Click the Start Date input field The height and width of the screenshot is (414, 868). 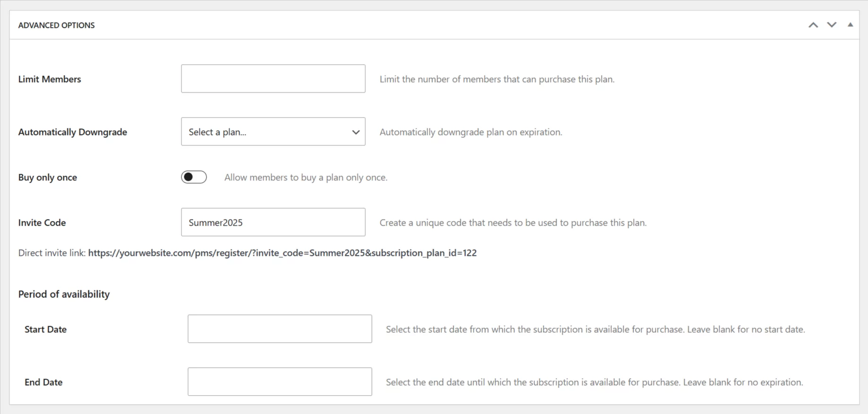pyautogui.click(x=280, y=329)
